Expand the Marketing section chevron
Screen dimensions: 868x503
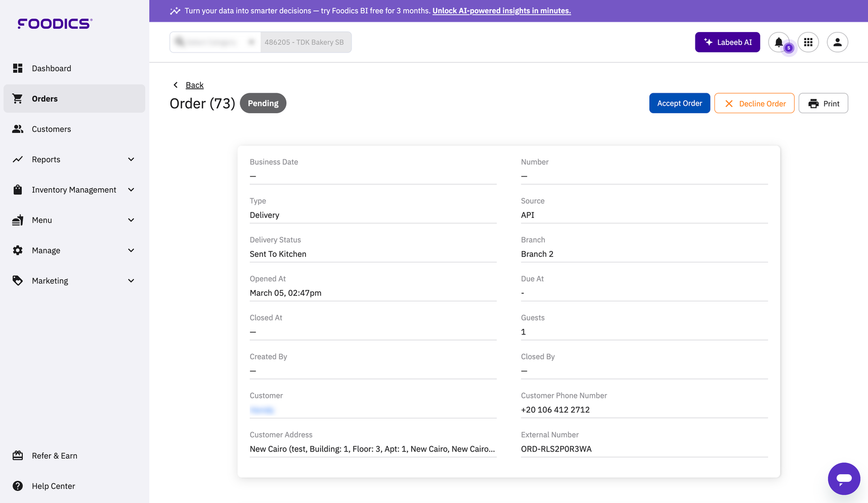(x=131, y=281)
